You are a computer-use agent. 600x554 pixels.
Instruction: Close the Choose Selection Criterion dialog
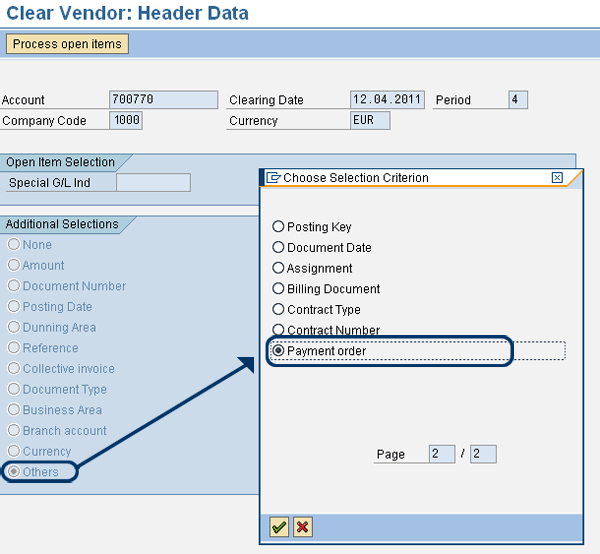click(557, 177)
